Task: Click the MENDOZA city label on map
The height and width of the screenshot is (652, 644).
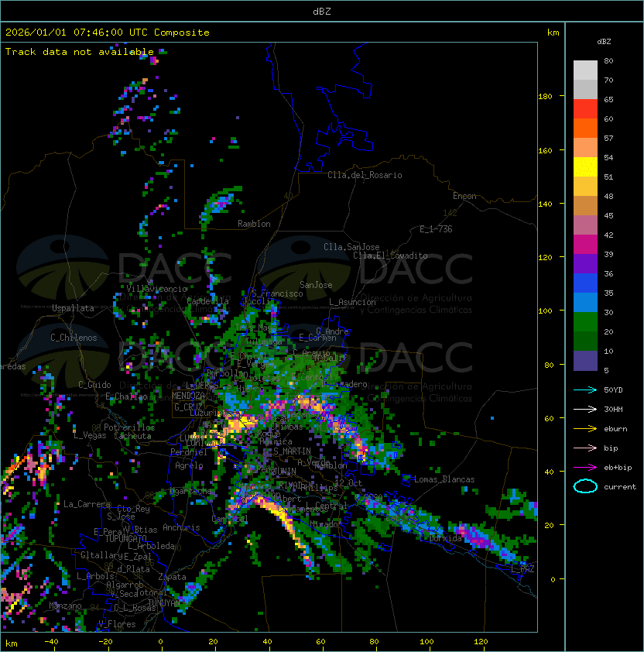Action: click(x=188, y=396)
